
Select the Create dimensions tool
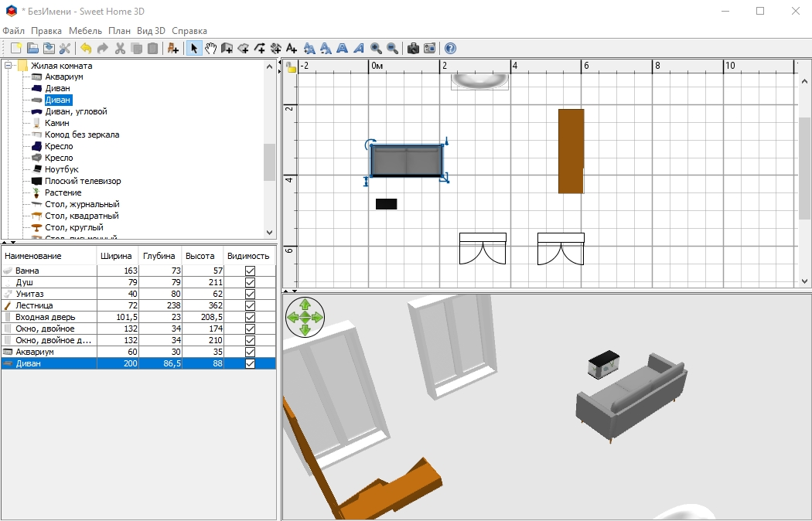(x=275, y=48)
